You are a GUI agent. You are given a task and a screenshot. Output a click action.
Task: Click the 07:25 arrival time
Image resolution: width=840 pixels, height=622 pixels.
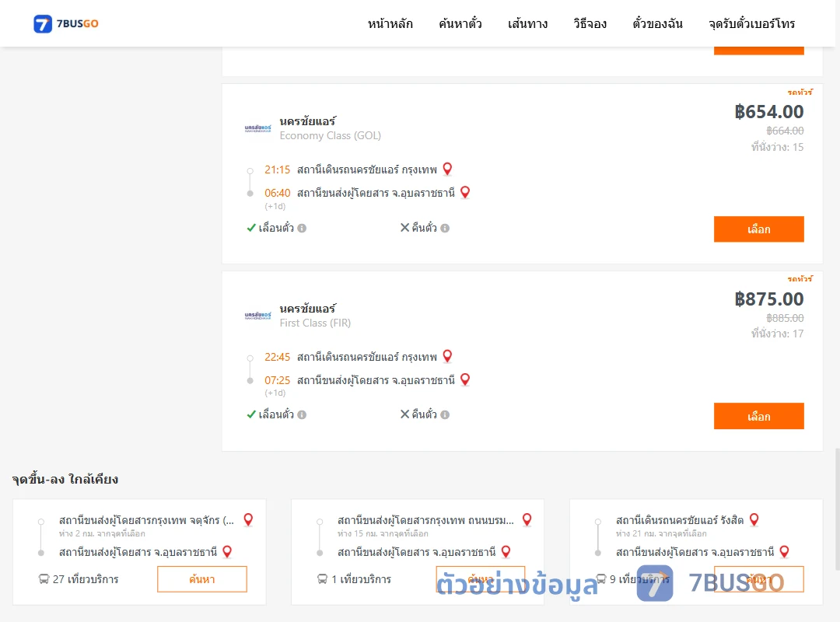277,380
